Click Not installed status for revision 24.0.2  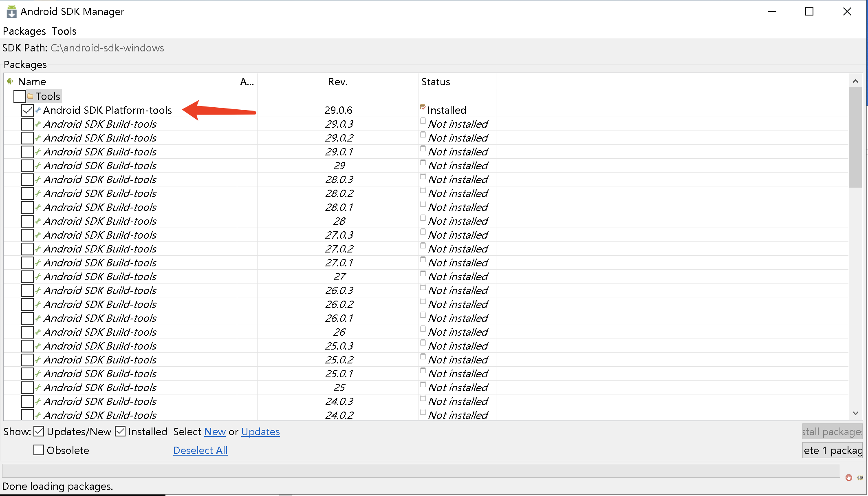458,415
